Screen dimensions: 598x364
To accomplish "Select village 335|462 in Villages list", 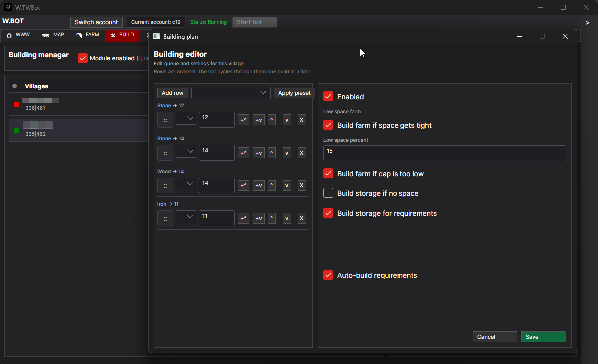I will (x=80, y=130).
